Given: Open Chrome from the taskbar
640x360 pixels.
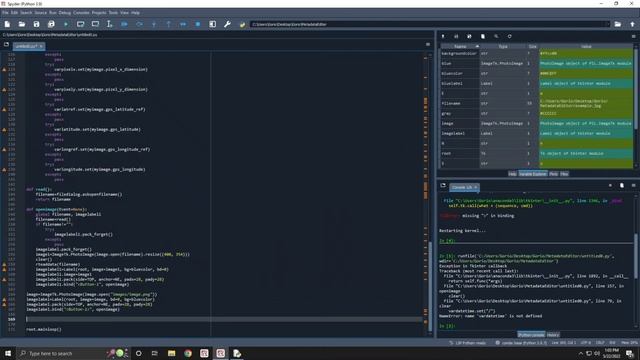Looking at the screenshot, I should (188, 353).
